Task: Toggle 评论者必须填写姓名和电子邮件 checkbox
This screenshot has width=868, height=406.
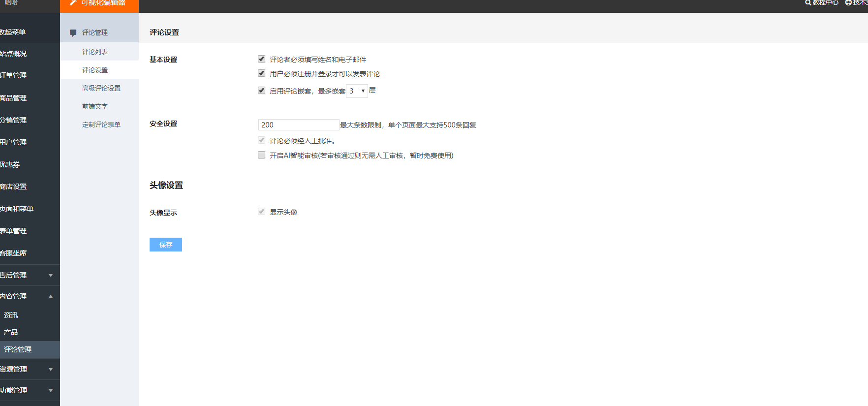Action: (261, 59)
